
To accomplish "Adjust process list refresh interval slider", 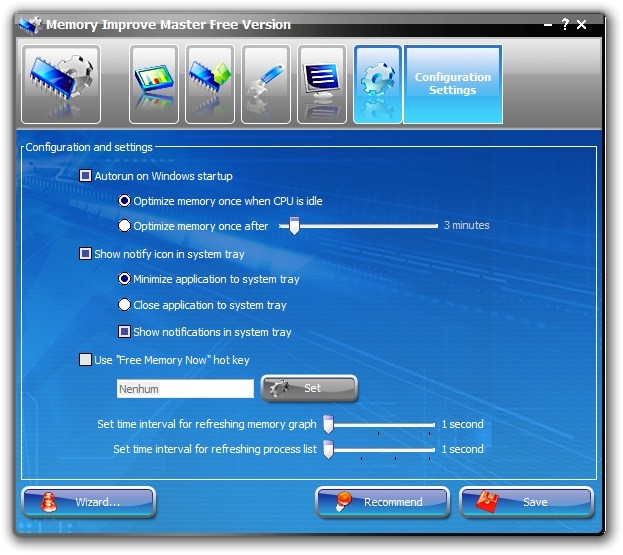I will point(329,449).
